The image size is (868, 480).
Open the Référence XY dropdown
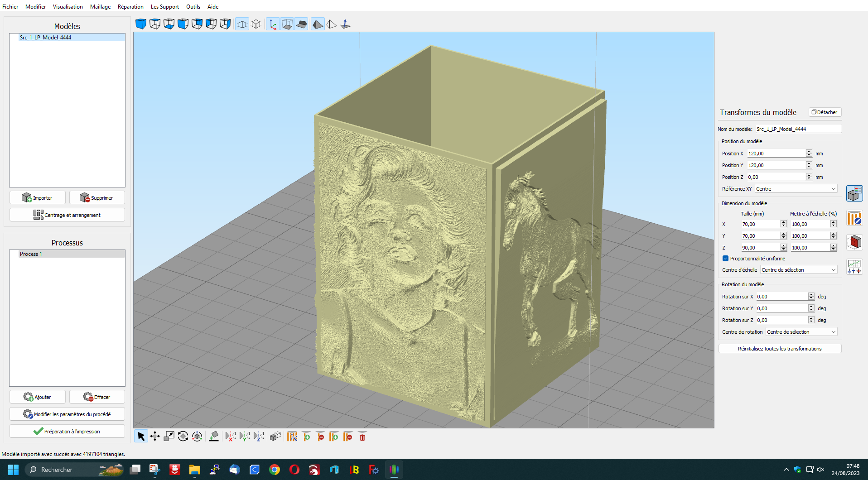point(796,189)
